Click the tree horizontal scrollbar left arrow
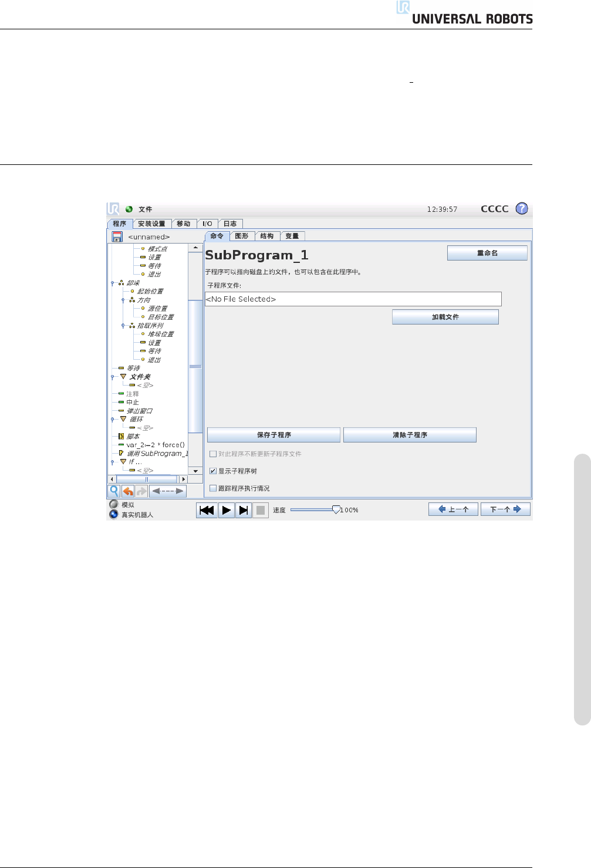The width and height of the screenshot is (591, 868). tap(112, 479)
